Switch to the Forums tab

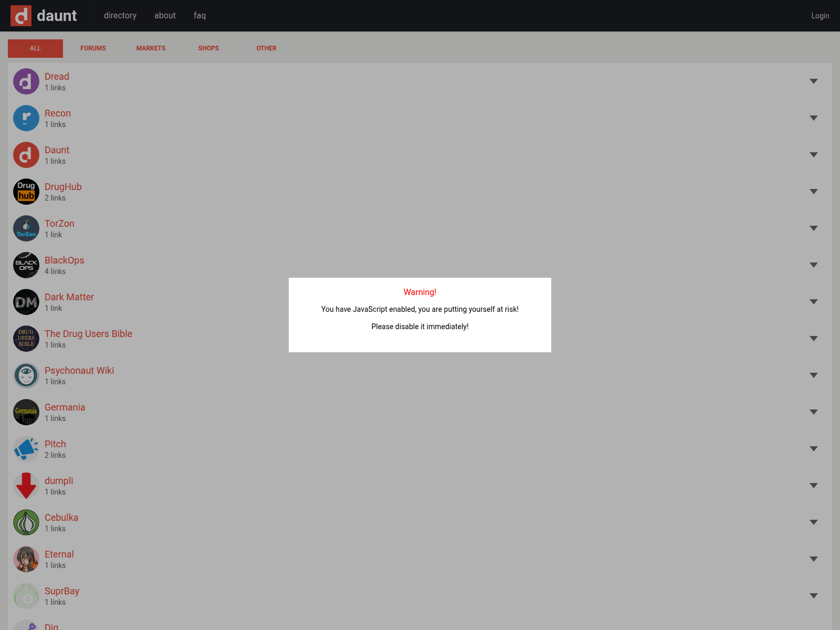pos(93,48)
